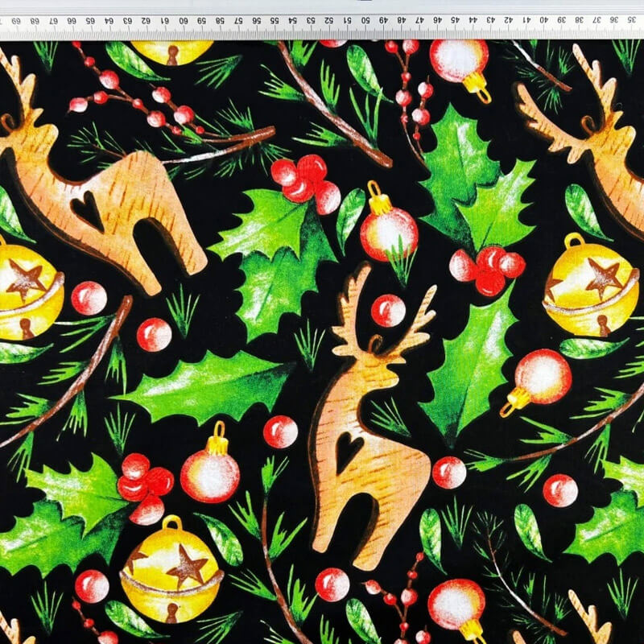
Task: Click the number 58 on the ruler
Action: coord(220,20)
